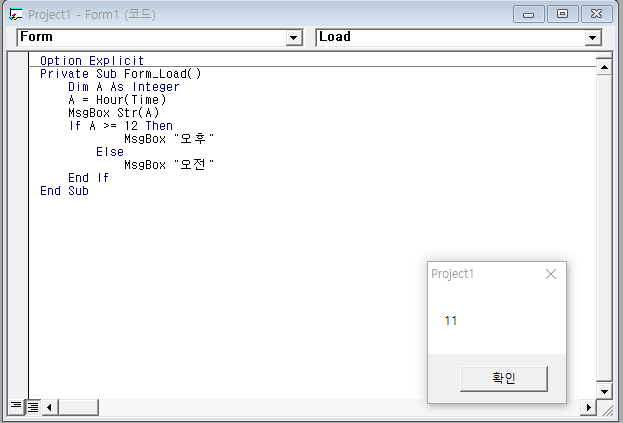Switch to Full Module View toggle
Image resolution: width=623 pixels, height=423 pixels.
pos(33,407)
